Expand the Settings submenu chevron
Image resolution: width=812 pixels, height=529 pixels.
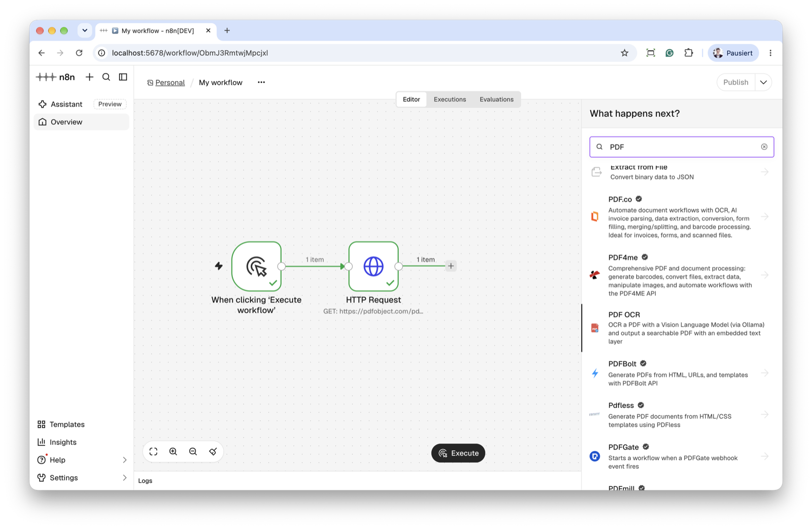124,478
